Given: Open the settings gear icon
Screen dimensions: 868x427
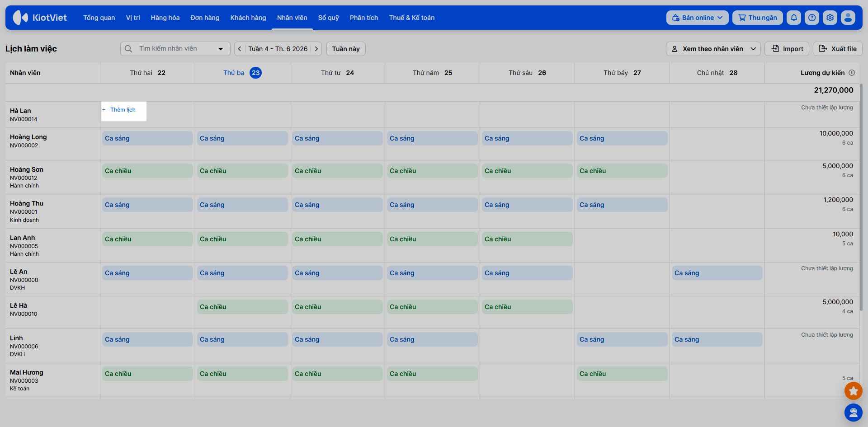Looking at the screenshot, I should point(830,18).
